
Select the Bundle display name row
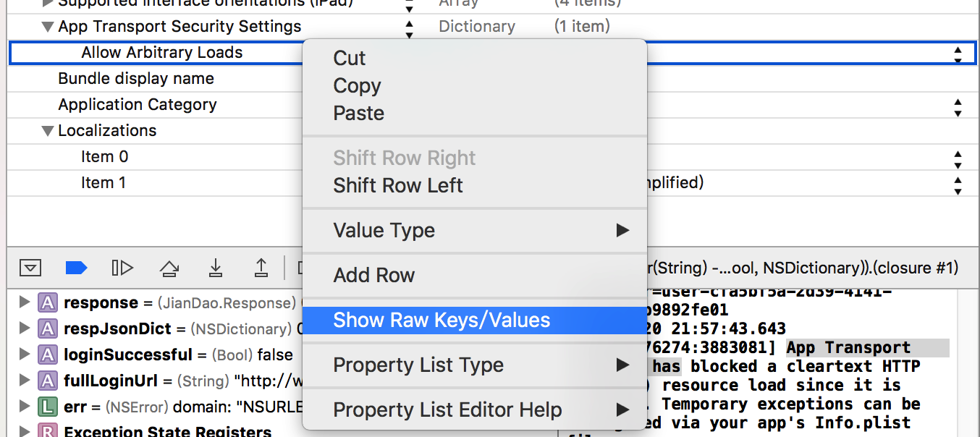coord(136,79)
